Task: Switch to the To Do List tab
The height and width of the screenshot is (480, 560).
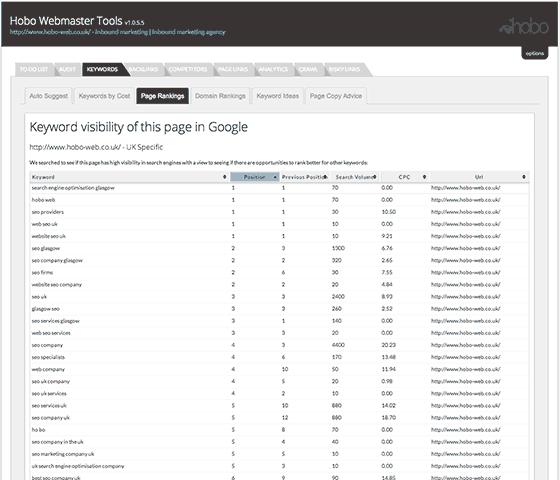Action: pyautogui.click(x=34, y=69)
